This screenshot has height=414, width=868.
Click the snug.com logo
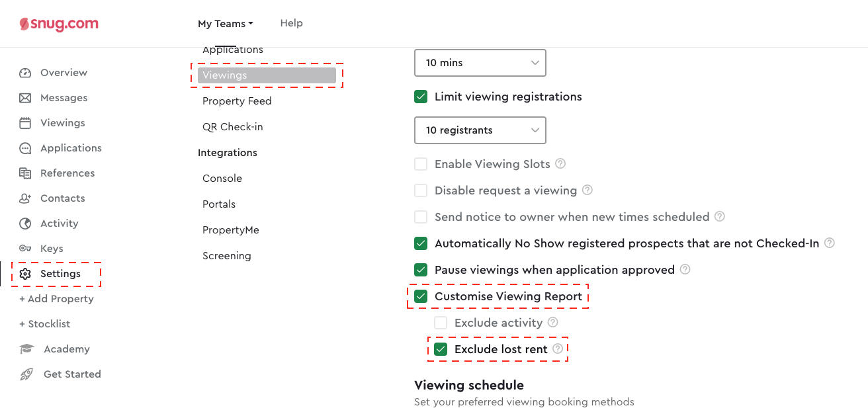[59, 24]
